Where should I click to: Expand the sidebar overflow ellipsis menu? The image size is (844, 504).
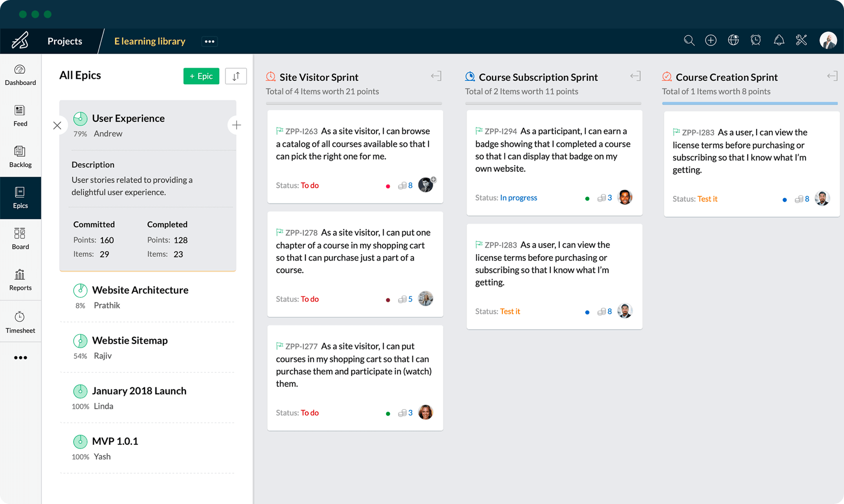(20, 358)
